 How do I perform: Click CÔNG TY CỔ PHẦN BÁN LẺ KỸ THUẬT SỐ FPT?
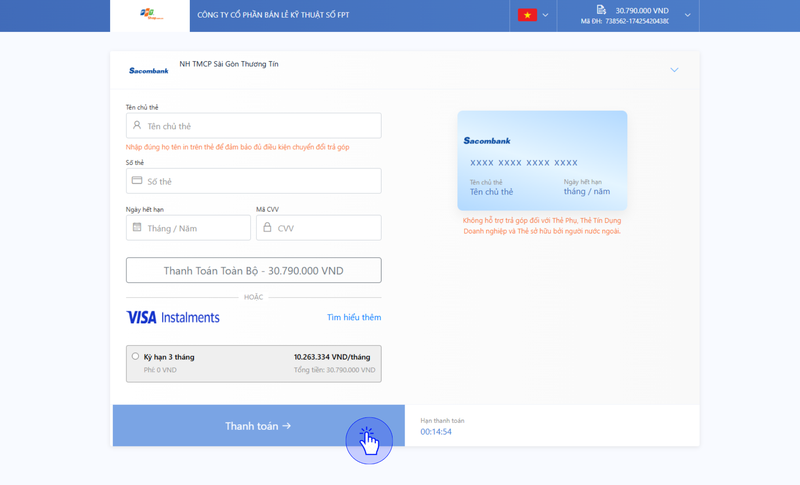click(x=273, y=15)
